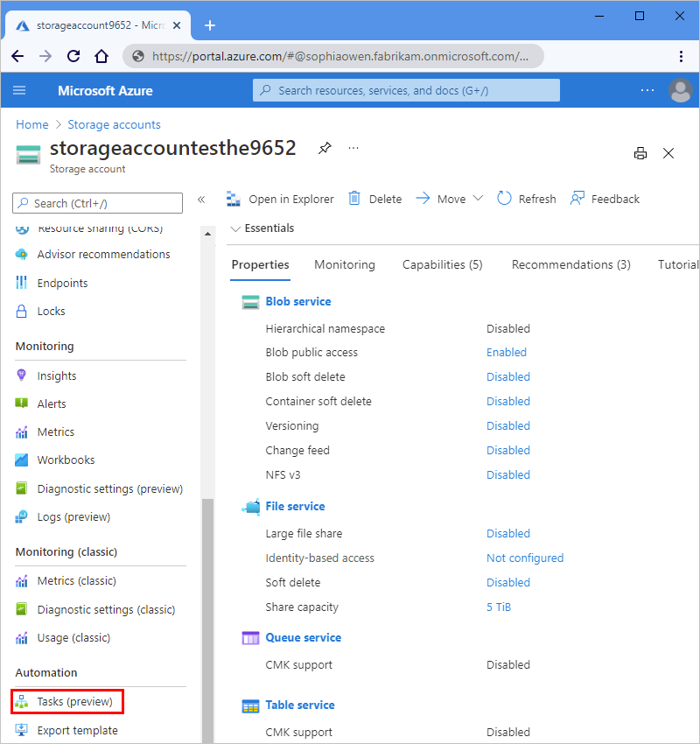Click the Queue service heading link
This screenshot has height=744, width=700.
click(304, 638)
